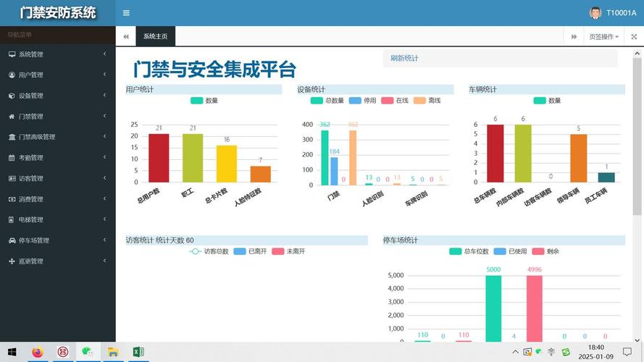Open the 电梯管理 menu item
644x362 pixels.
[x=57, y=219]
